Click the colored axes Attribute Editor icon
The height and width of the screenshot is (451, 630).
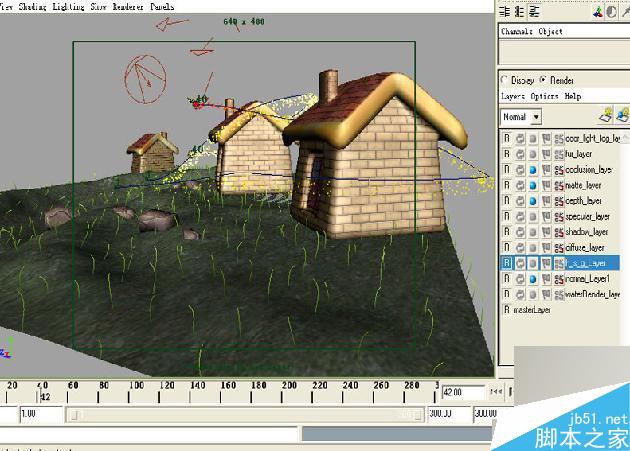pyautogui.click(x=598, y=12)
